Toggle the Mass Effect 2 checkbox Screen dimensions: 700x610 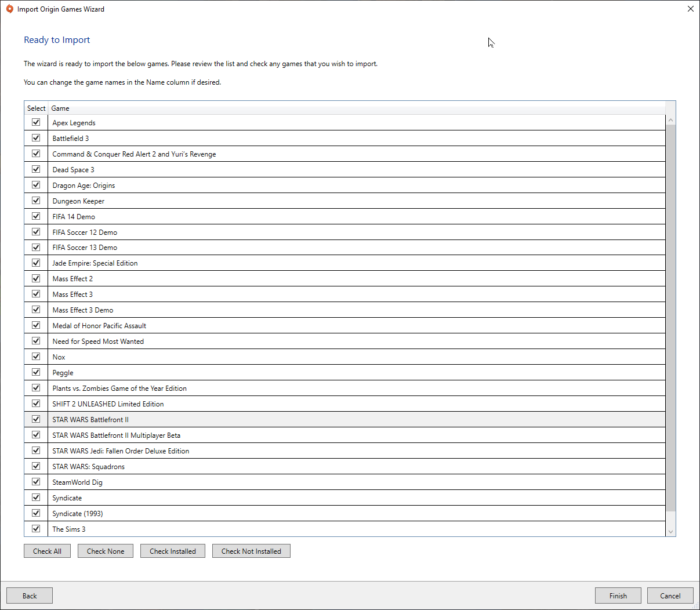coord(36,278)
